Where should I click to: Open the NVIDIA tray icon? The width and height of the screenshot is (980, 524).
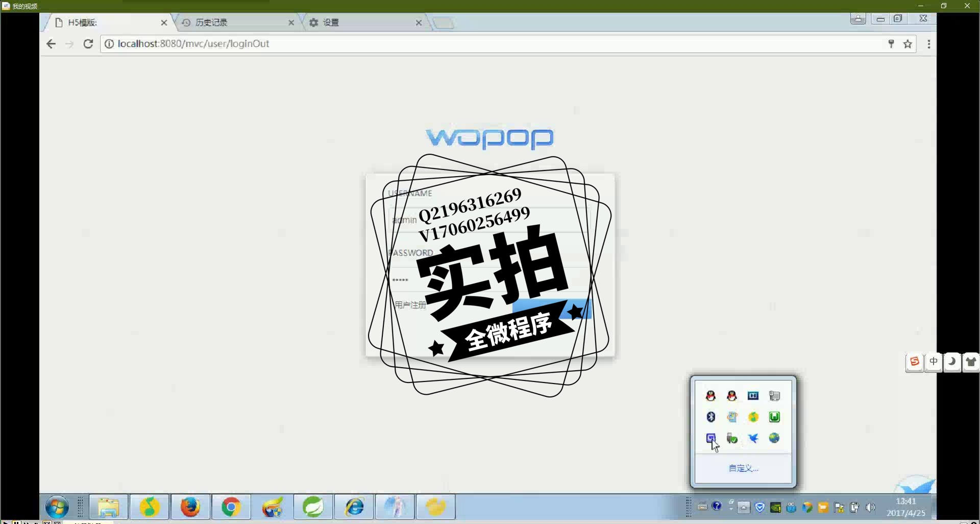[x=775, y=507]
